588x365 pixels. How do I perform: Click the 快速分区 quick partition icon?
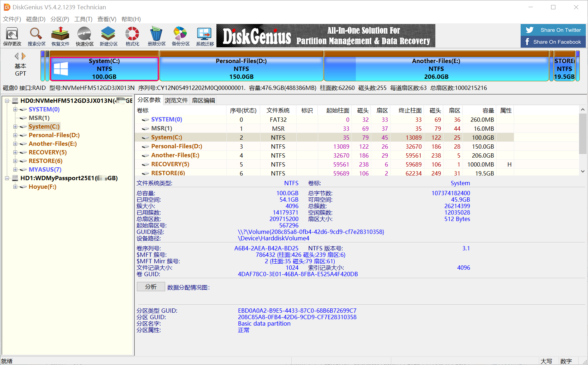pyautogui.click(x=84, y=37)
